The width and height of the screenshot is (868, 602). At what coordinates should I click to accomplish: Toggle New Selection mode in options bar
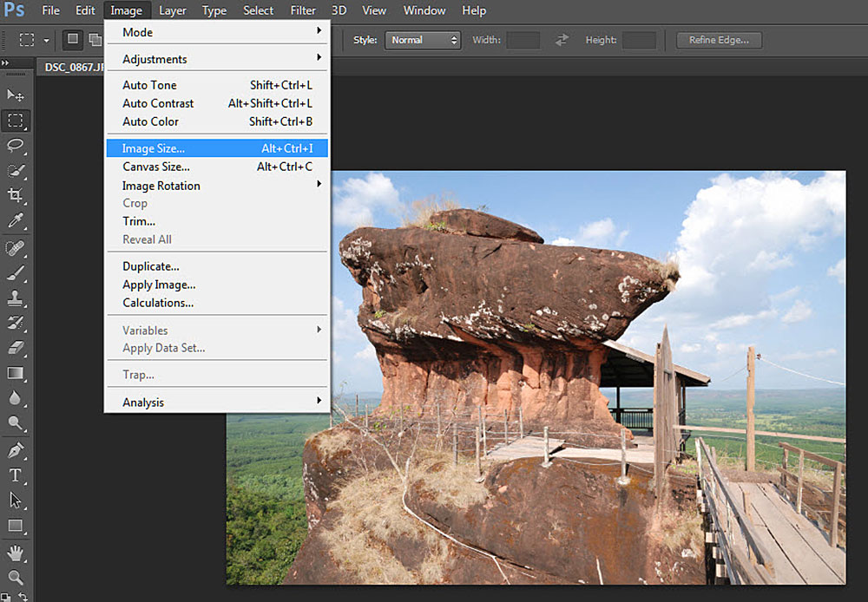(73, 39)
